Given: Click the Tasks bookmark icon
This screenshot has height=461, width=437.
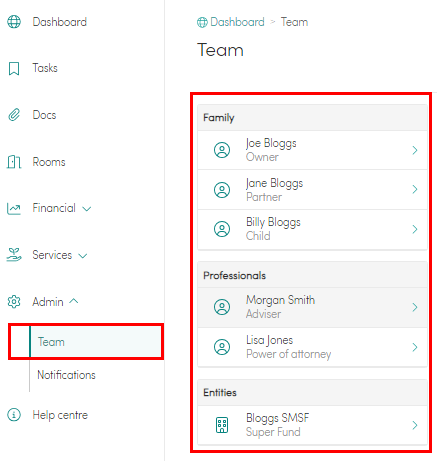Looking at the screenshot, I should click(x=14, y=68).
